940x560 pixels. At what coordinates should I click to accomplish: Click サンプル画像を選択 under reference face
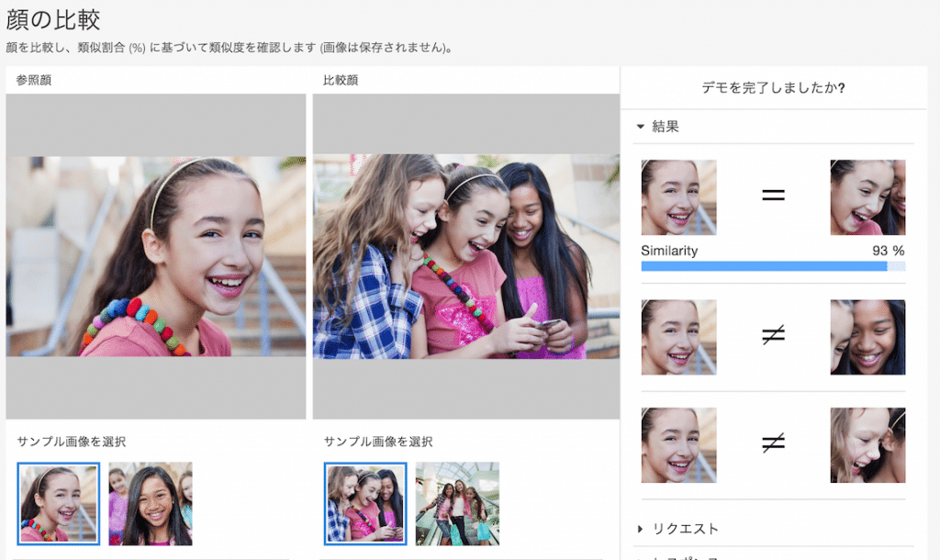[72, 442]
